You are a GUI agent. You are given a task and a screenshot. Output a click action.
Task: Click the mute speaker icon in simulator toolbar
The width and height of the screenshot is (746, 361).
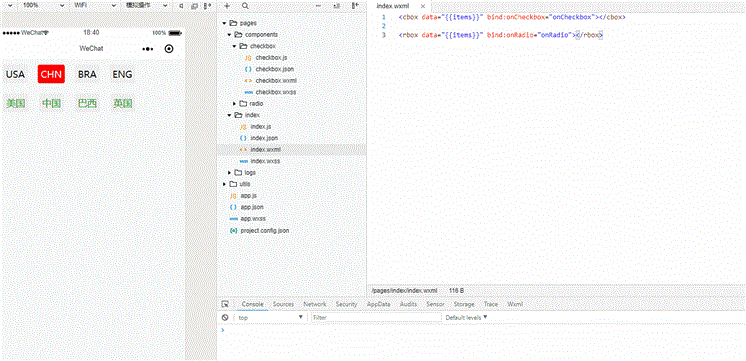[182, 6]
